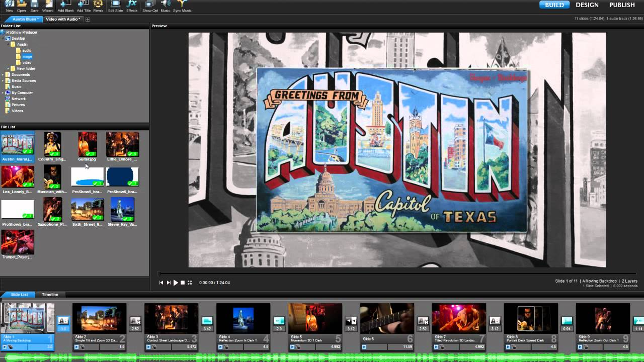This screenshot has height=362, width=644.
Task: Switch to Video with Audio tab
Action: pyautogui.click(x=63, y=19)
